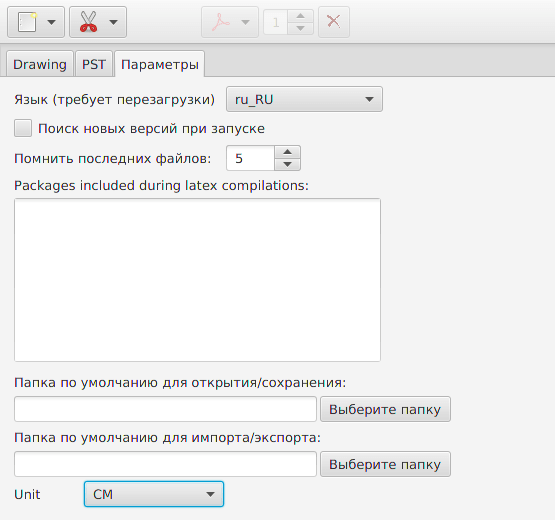The width and height of the screenshot is (555, 520).
Task: Choose folder for открытия/сохранения
Action: pyautogui.click(x=385, y=409)
